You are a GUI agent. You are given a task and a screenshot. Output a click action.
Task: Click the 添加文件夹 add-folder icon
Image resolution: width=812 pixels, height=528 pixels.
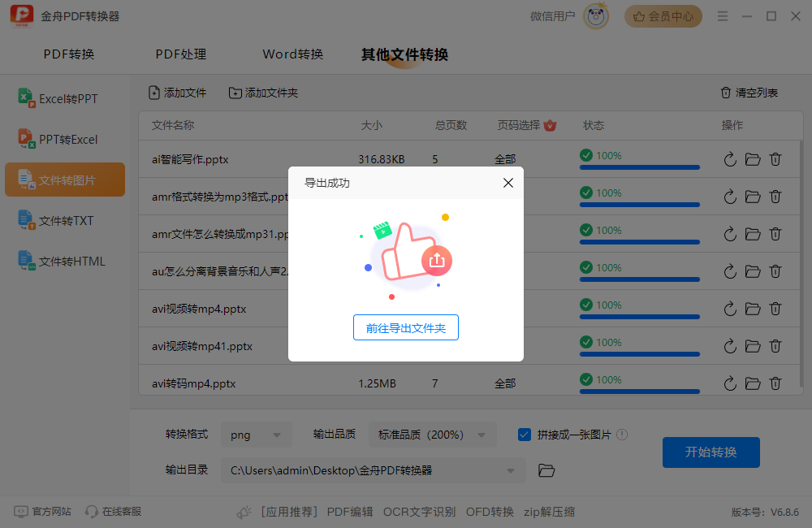tap(235, 93)
